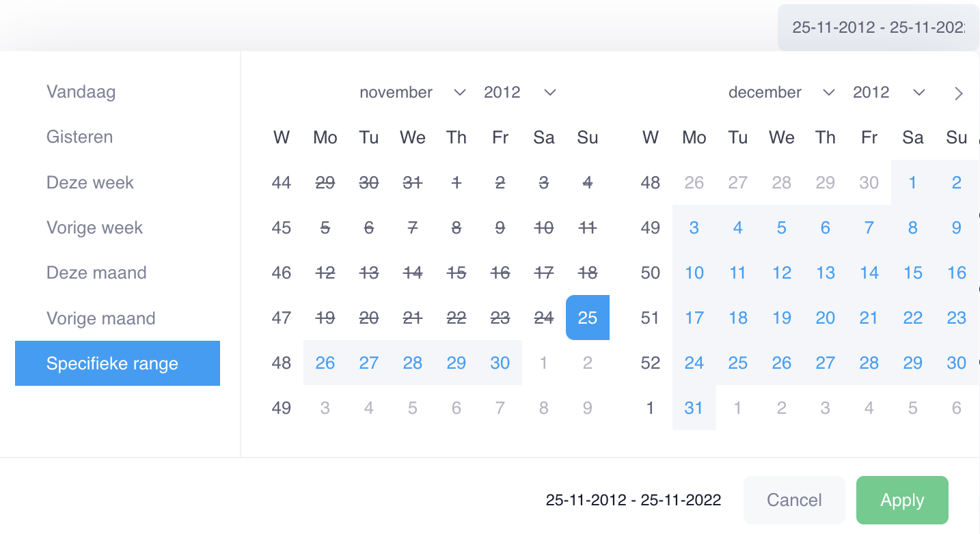Pick November 26 in the left calendar
Screen dimensions: 980x534
pyautogui.click(x=325, y=363)
